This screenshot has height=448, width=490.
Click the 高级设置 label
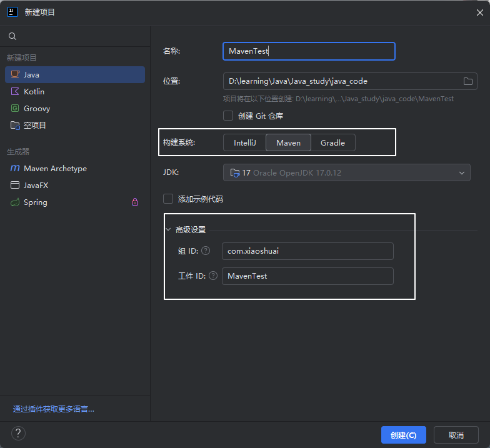click(190, 230)
